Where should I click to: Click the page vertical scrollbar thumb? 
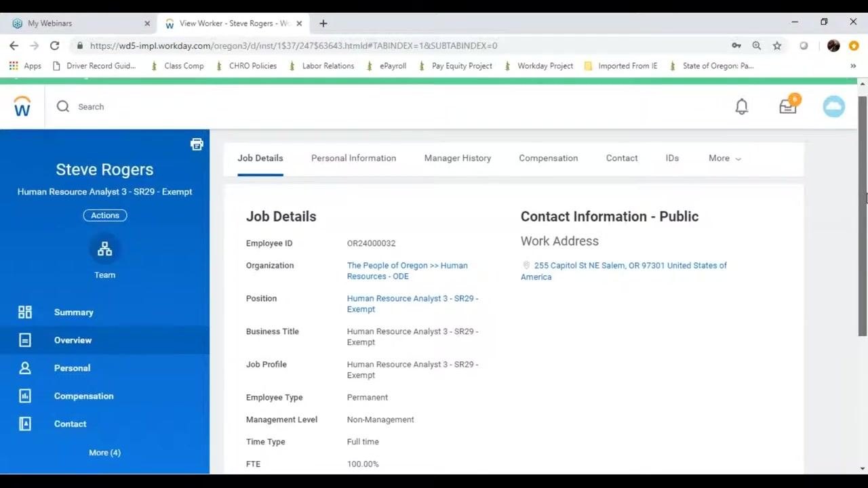[863, 216]
